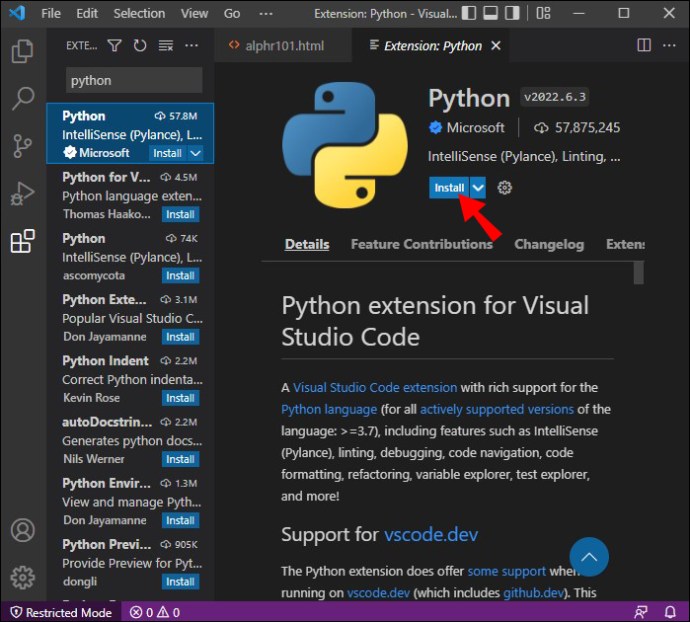Open the Python language link
This screenshot has height=622, width=690.
click(x=329, y=409)
